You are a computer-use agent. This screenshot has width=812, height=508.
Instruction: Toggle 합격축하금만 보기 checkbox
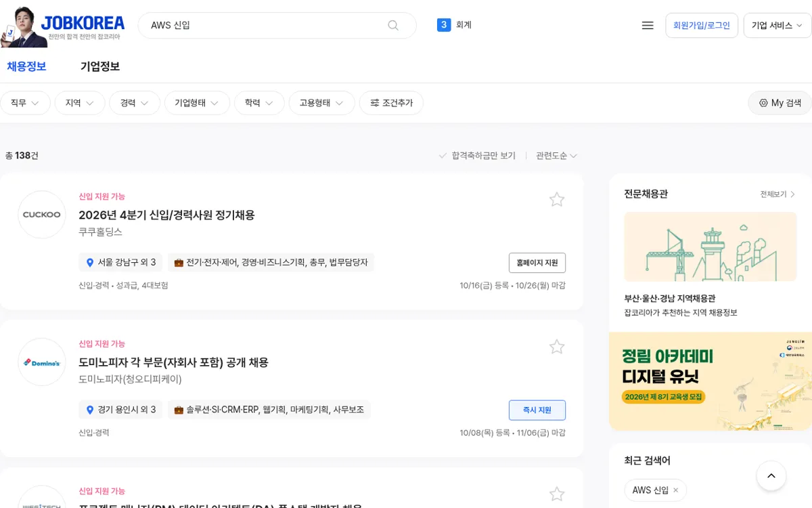pos(477,156)
